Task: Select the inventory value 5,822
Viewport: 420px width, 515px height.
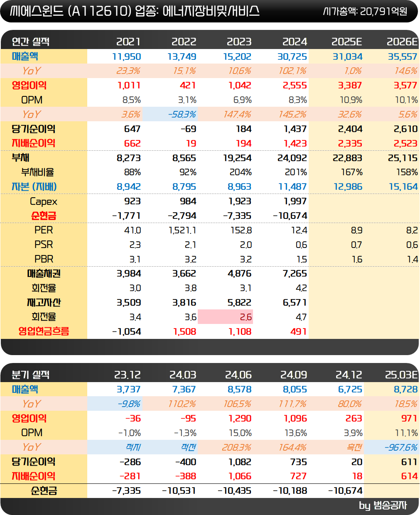Action: 240,302
